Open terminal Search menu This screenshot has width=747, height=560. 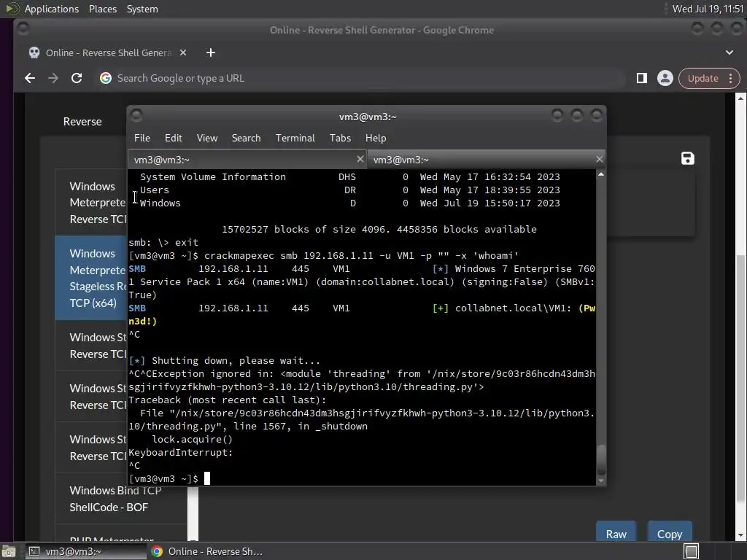tap(247, 138)
